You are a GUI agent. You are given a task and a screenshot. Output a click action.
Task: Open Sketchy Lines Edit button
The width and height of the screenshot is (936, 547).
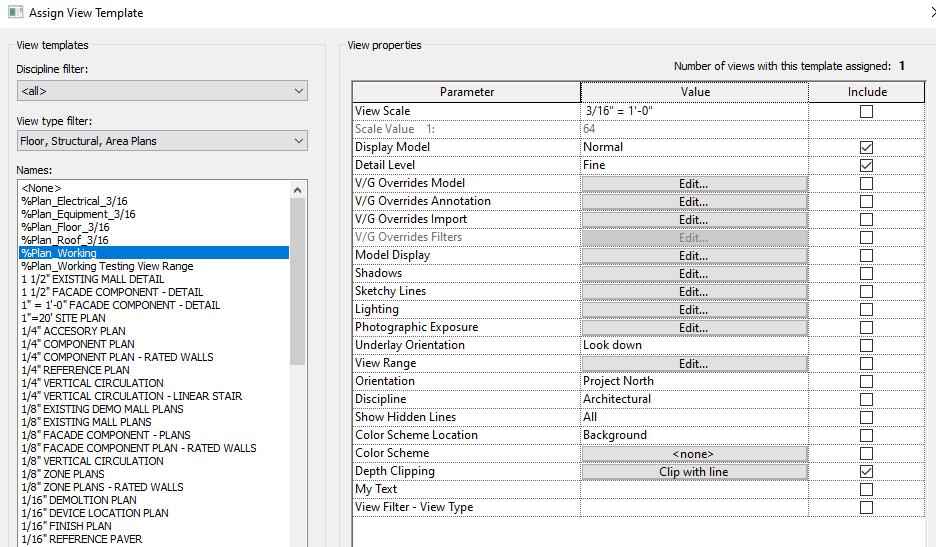[x=694, y=291]
